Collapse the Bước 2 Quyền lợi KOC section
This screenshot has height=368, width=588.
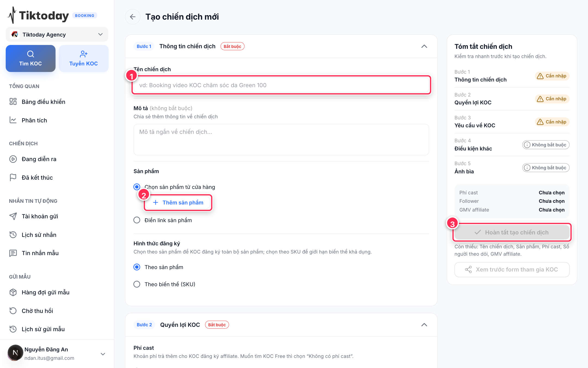(424, 325)
